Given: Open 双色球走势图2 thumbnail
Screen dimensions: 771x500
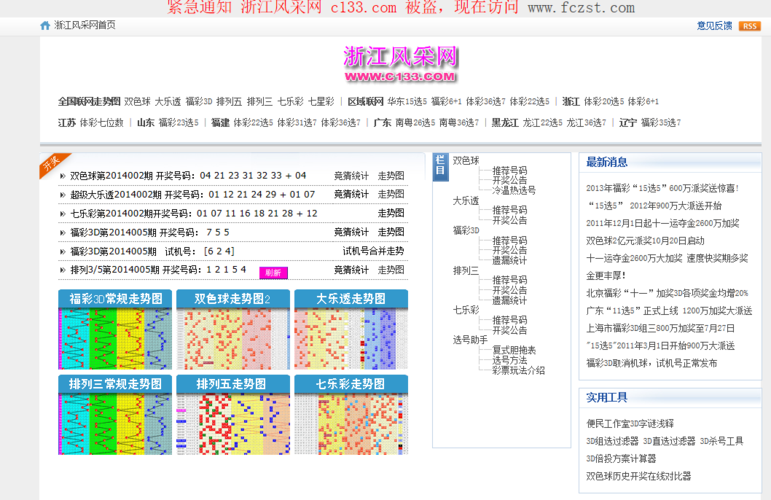Looking at the screenshot, I should click(233, 329).
